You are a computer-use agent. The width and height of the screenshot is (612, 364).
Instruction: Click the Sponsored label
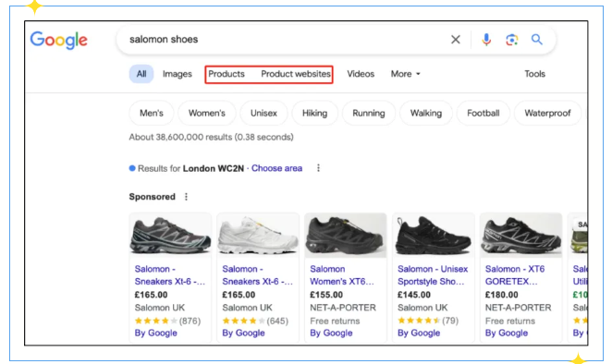pyautogui.click(x=153, y=197)
